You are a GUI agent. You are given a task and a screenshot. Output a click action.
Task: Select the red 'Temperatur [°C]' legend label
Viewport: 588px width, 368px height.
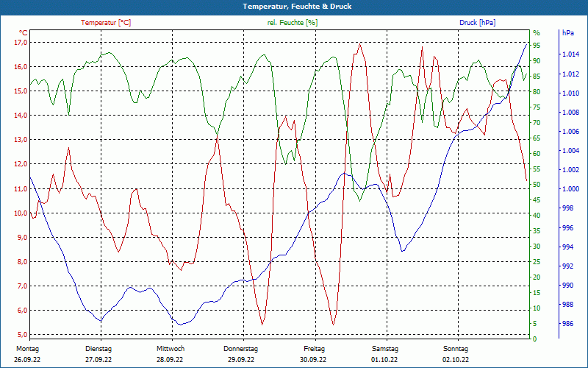click(x=106, y=23)
